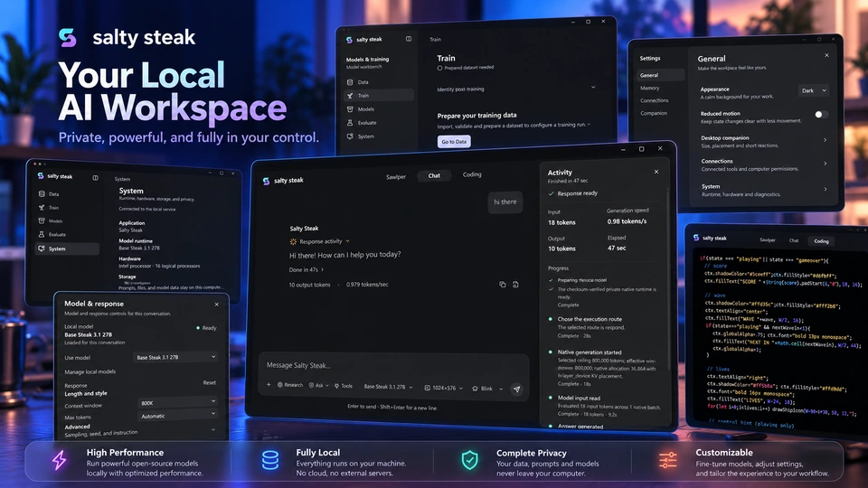Open the Use model dropdown
The height and width of the screenshot is (488, 868).
[x=175, y=358]
